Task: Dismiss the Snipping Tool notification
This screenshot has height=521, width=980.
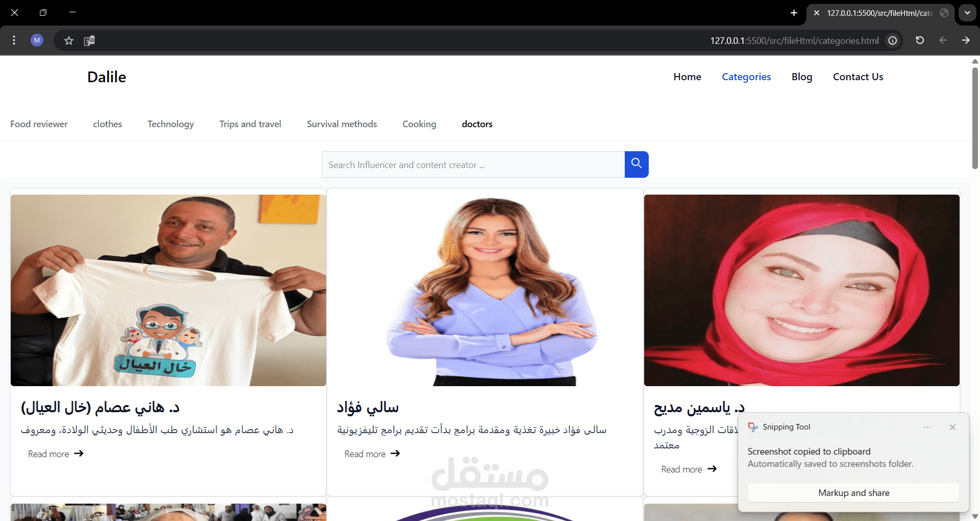Action: tap(952, 427)
